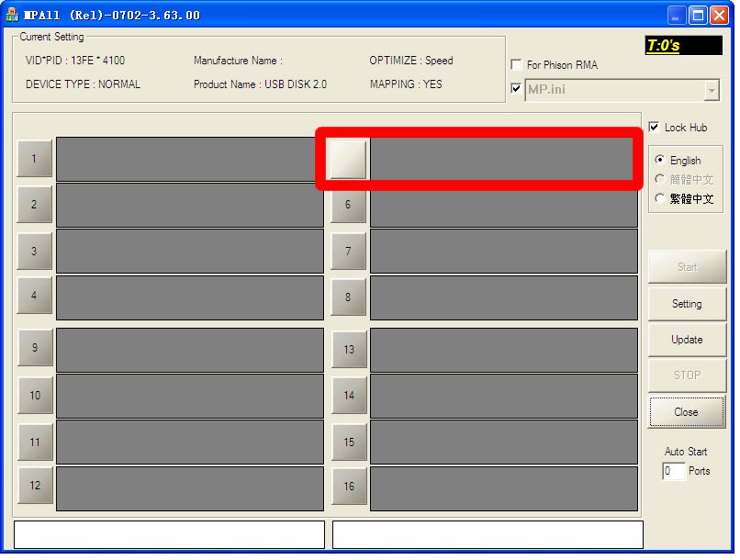
Task: Select the English language radio button
Action: point(659,160)
